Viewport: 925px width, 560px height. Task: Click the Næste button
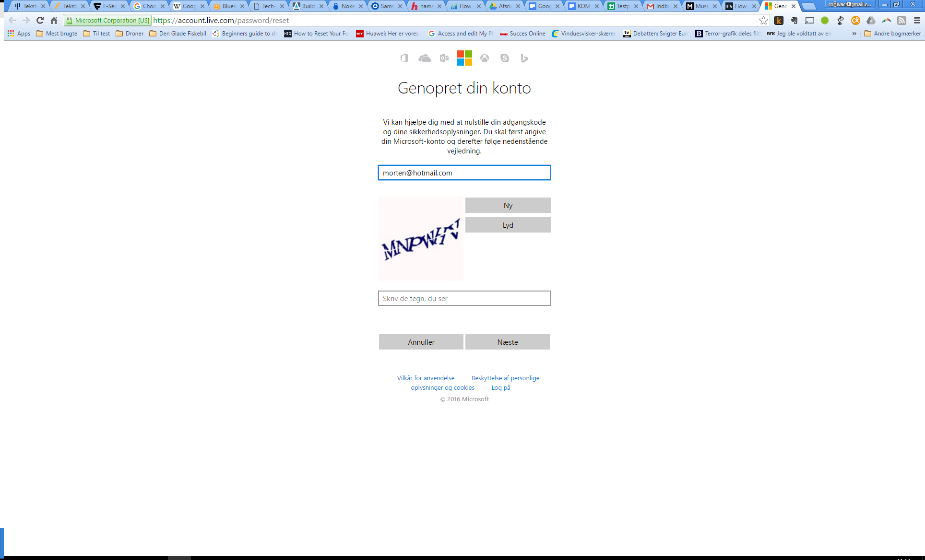tap(507, 342)
